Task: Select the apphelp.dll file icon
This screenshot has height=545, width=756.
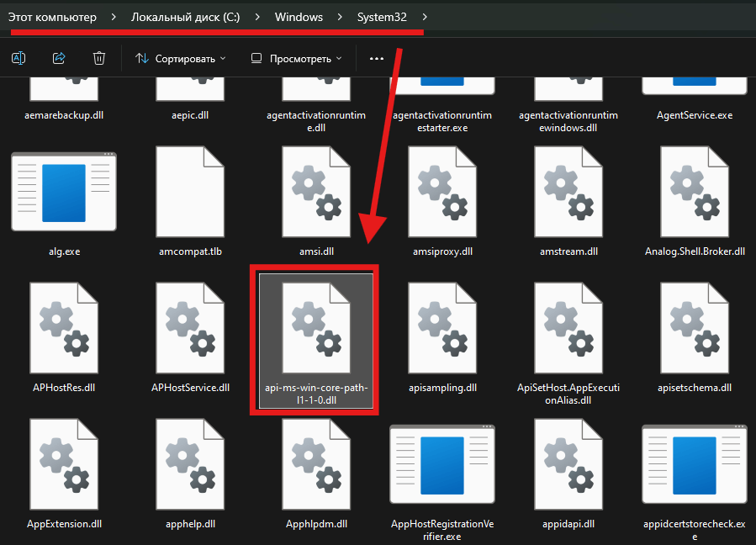Action: click(x=190, y=464)
